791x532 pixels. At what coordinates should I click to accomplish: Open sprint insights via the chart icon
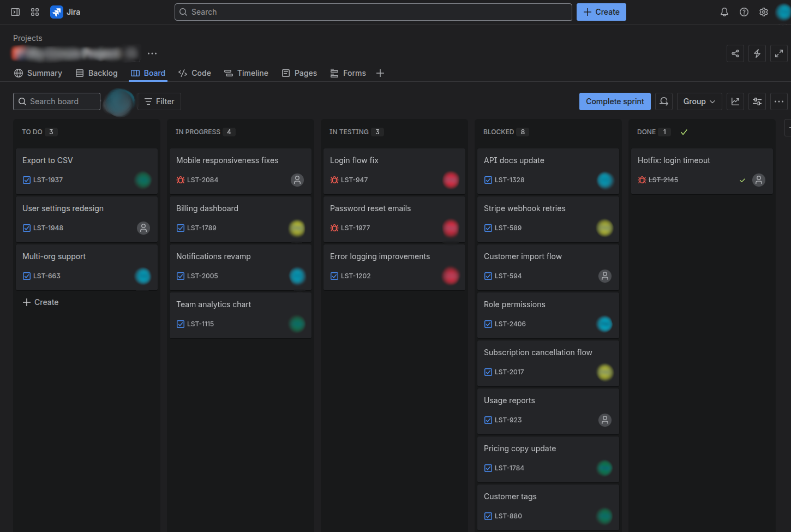pyautogui.click(x=735, y=101)
